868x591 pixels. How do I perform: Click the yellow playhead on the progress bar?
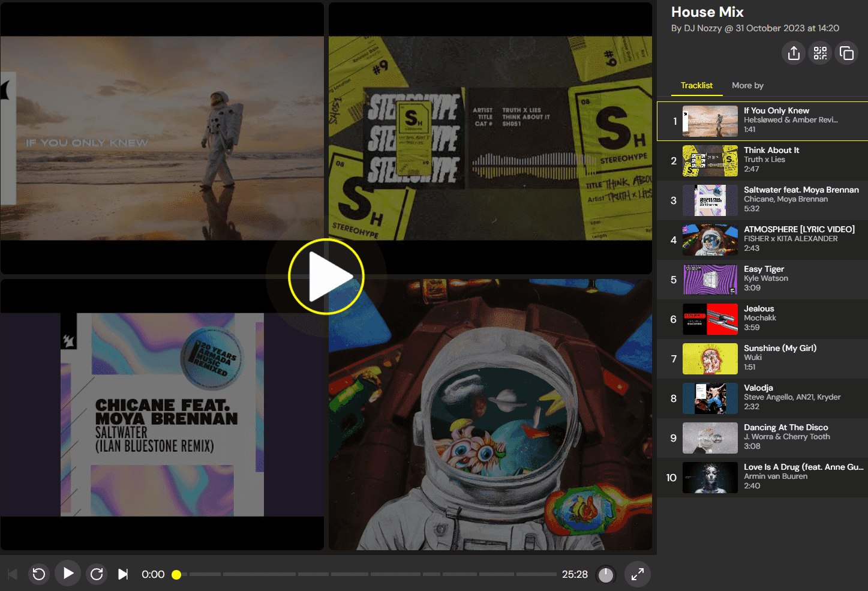176,575
